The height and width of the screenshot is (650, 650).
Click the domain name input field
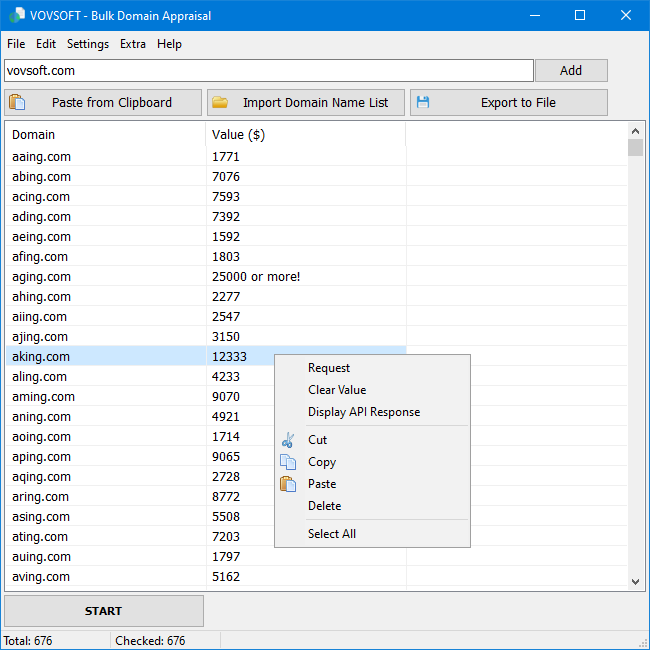(268, 71)
